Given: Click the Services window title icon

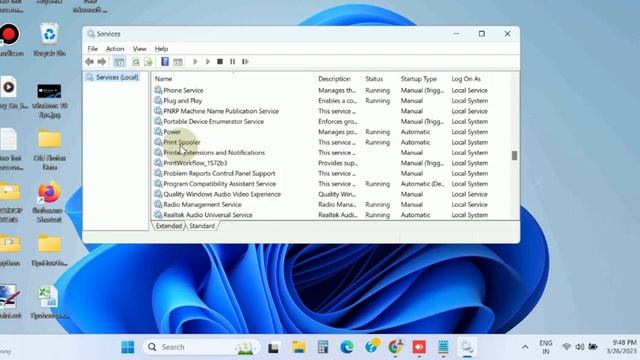Looking at the screenshot, I should click(91, 34).
